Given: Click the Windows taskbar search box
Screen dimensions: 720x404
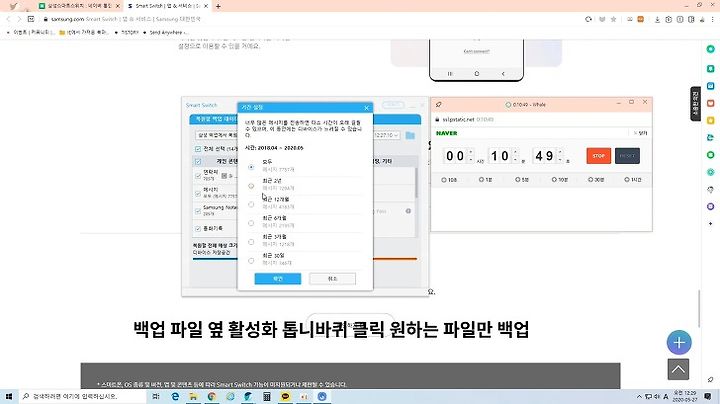Looking at the screenshot, I should [x=83, y=396].
